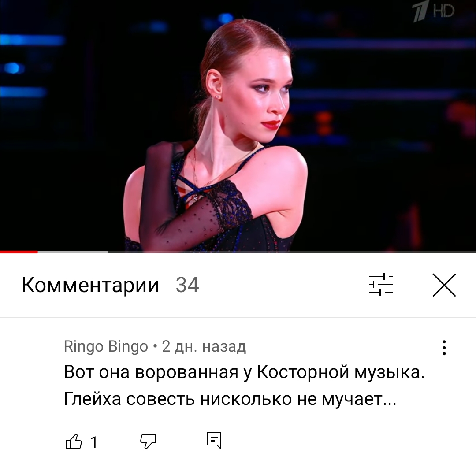
Task: Open three-dot menu on Ringo Bingo's comment
Action: pyautogui.click(x=444, y=348)
